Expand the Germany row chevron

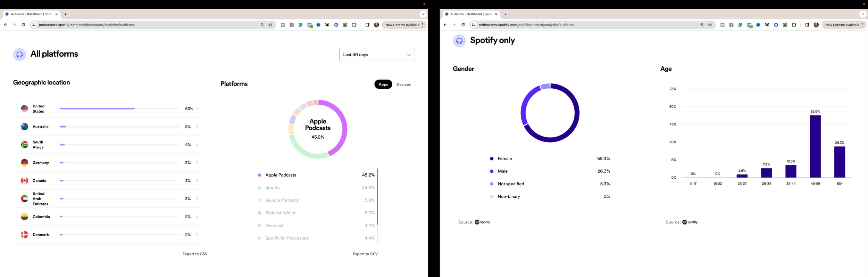pyautogui.click(x=197, y=163)
